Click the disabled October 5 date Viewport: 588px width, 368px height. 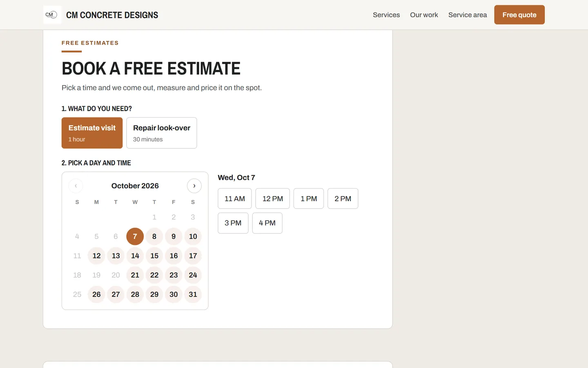click(x=96, y=236)
